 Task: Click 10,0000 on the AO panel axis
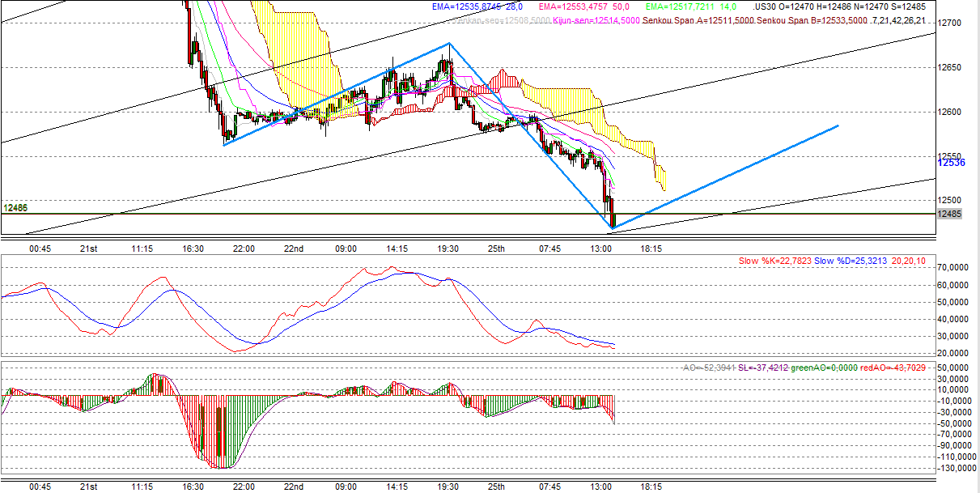pyautogui.click(x=953, y=389)
